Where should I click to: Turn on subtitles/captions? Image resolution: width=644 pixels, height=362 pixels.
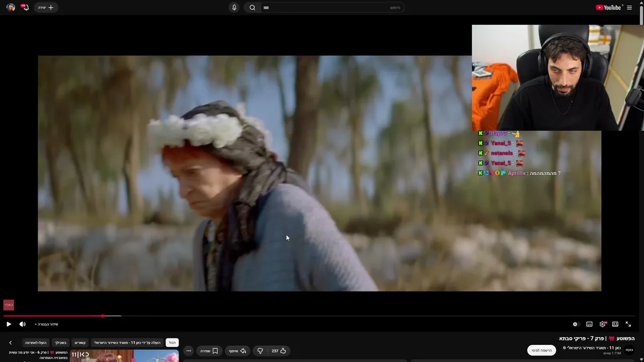589,324
